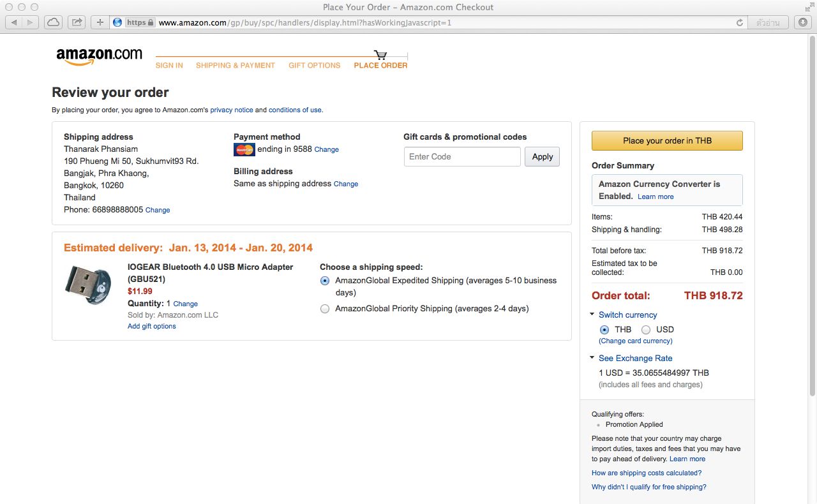The image size is (817, 504).
Task: Click the IOGEAR Bluetooth adapter thumbnail
Action: pos(88,285)
